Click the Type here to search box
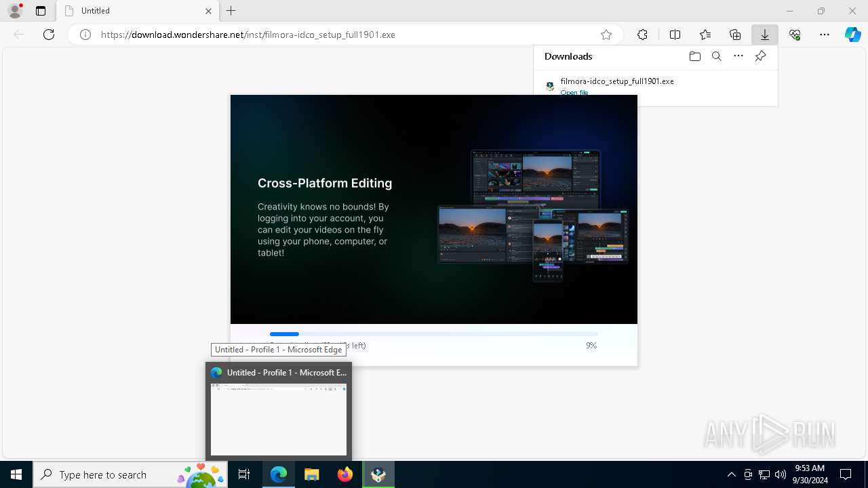 point(130,474)
